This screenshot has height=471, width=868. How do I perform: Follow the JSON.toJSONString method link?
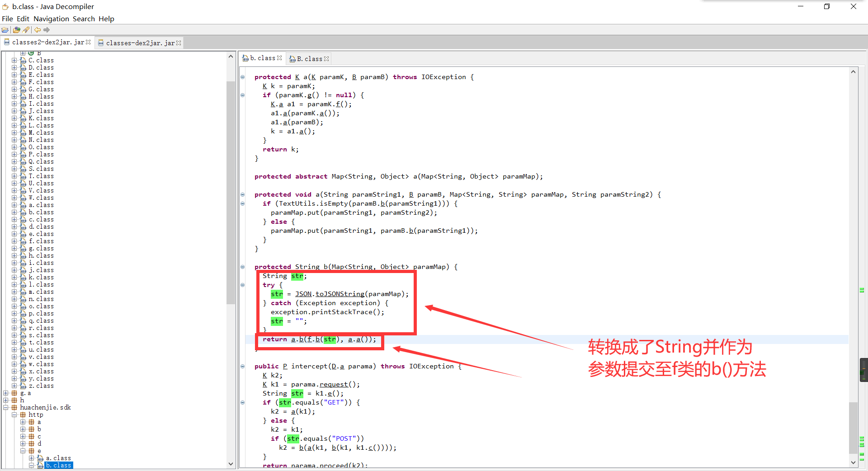tap(340, 294)
